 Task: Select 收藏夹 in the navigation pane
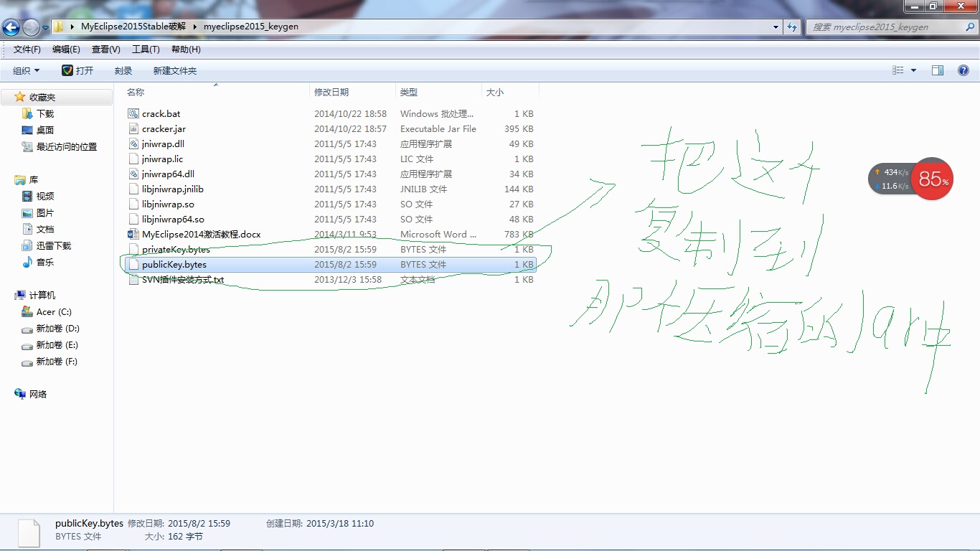tap(42, 97)
